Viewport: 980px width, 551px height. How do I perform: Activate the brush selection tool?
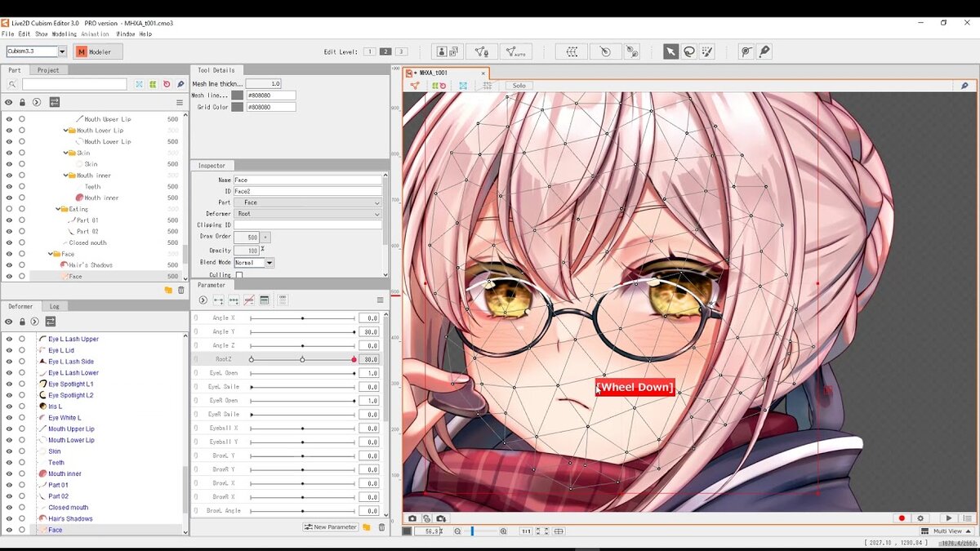pyautogui.click(x=708, y=51)
